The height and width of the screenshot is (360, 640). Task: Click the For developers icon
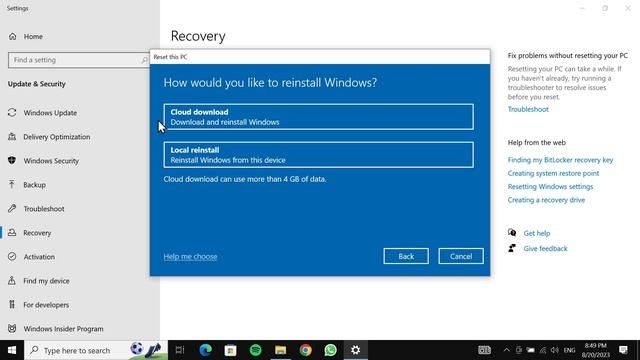[12, 304]
